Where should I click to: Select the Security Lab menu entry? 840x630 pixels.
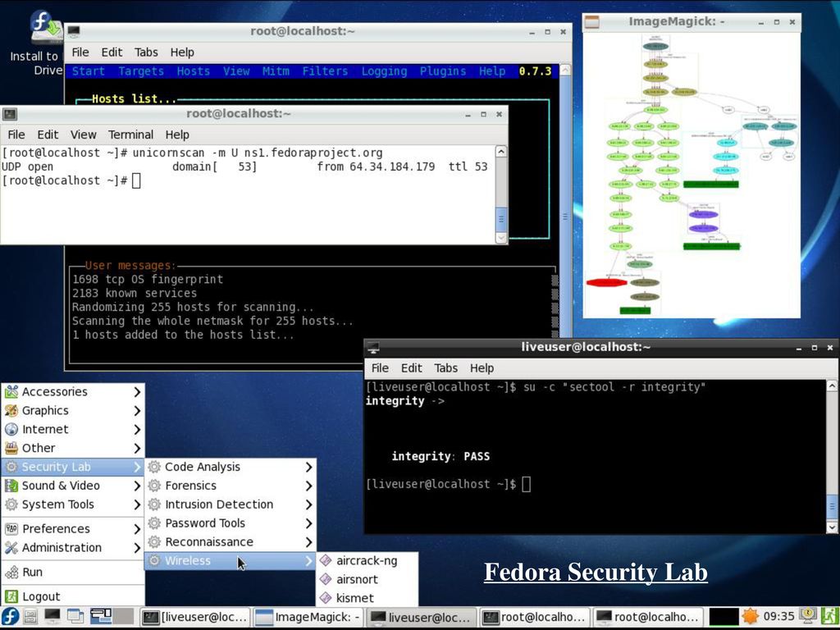[73, 467]
